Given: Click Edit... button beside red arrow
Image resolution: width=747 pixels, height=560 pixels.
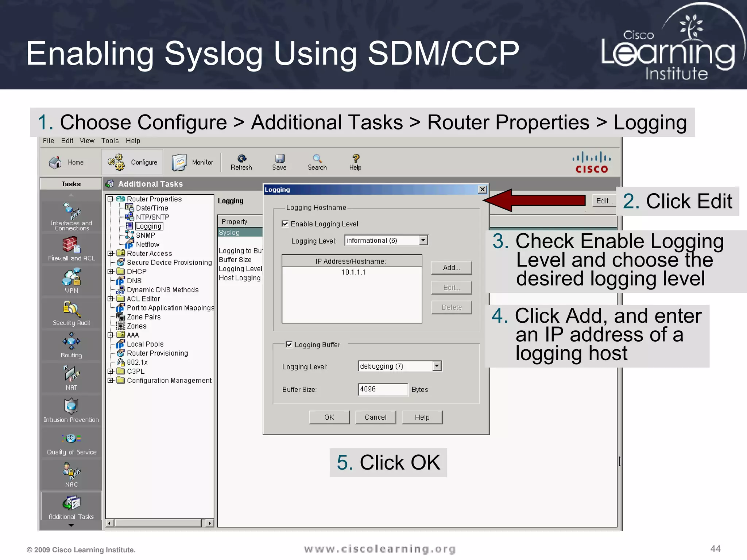Looking at the screenshot, I should [x=604, y=201].
